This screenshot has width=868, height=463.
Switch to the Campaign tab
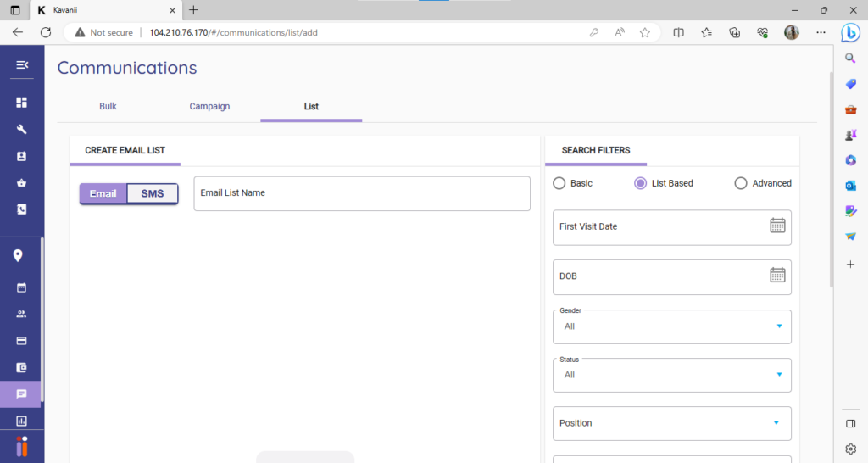pos(209,107)
